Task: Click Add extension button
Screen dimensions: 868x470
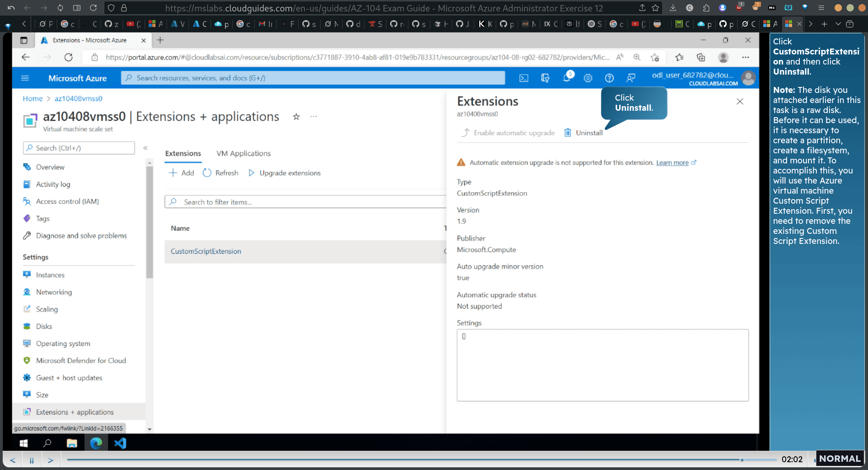Action: point(182,173)
